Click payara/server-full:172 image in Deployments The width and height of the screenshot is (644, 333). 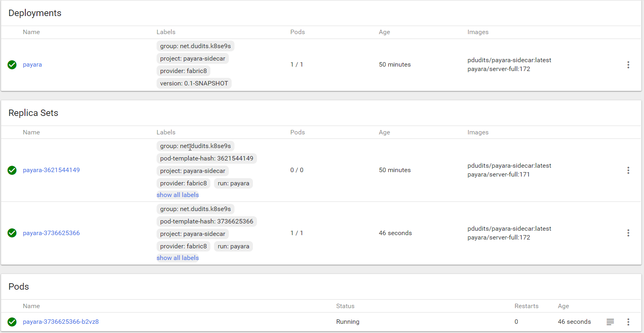pyautogui.click(x=499, y=69)
